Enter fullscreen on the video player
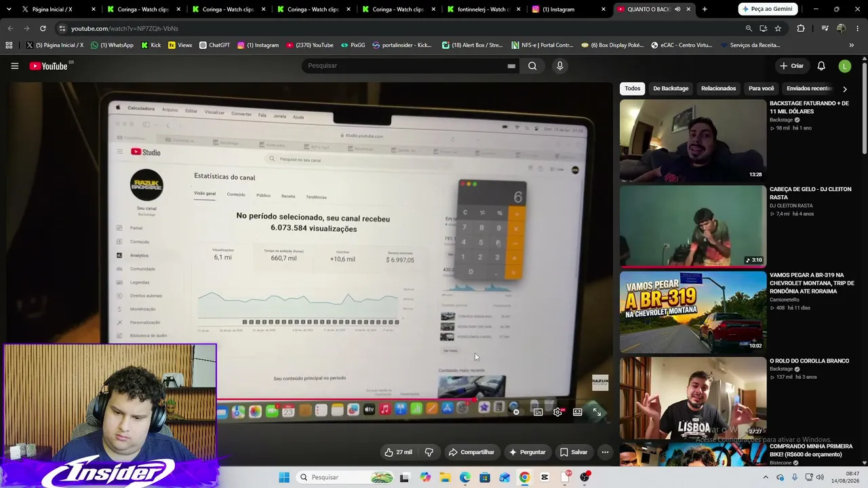Screen dimensions: 868x488 point(597,412)
